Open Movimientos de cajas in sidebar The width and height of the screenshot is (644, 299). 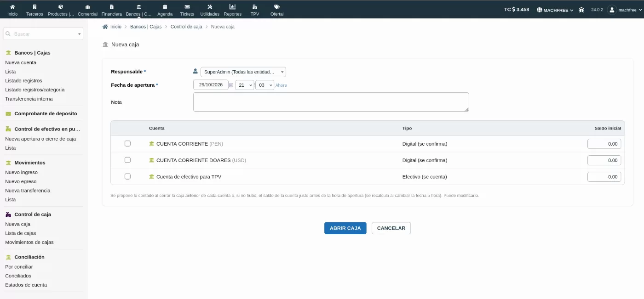tap(29, 242)
